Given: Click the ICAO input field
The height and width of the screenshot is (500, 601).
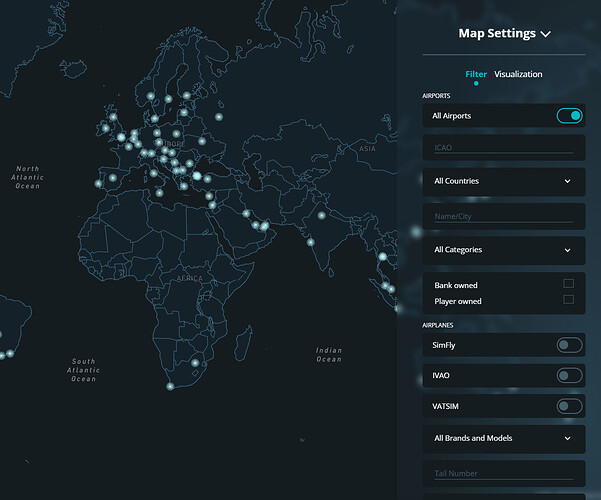Looking at the screenshot, I should (x=502, y=148).
